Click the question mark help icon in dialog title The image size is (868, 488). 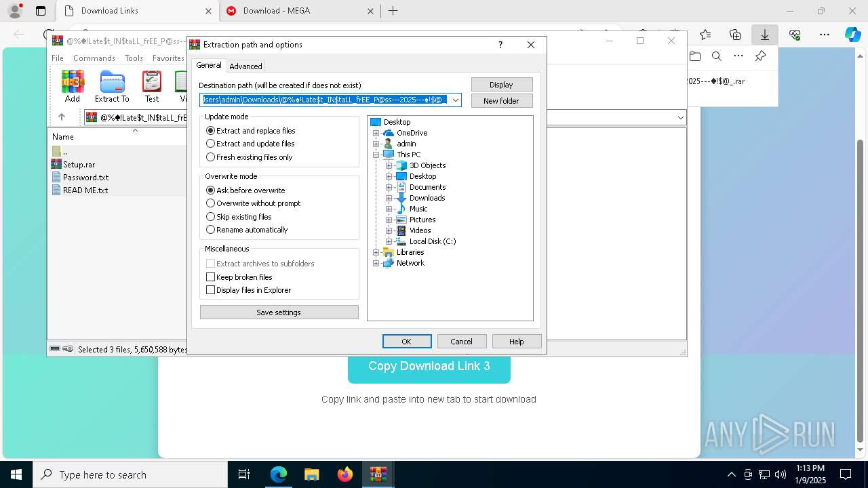[x=500, y=45]
